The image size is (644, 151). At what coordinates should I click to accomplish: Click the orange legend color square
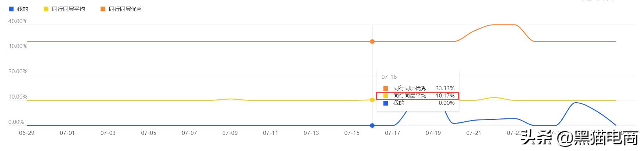[x=103, y=9]
